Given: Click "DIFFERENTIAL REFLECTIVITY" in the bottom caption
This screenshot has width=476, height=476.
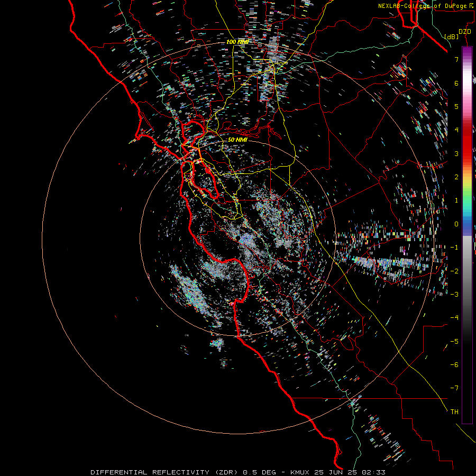Looking at the screenshot, I should (150, 472).
